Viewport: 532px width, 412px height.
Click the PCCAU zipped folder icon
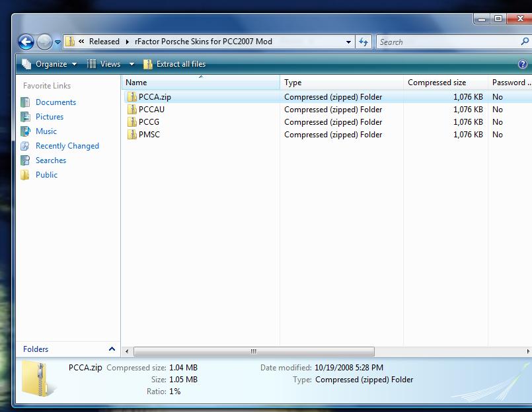(x=132, y=110)
